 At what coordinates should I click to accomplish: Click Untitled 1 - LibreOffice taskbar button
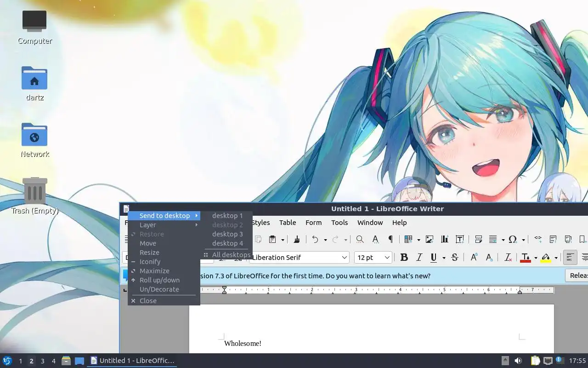tap(132, 361)
